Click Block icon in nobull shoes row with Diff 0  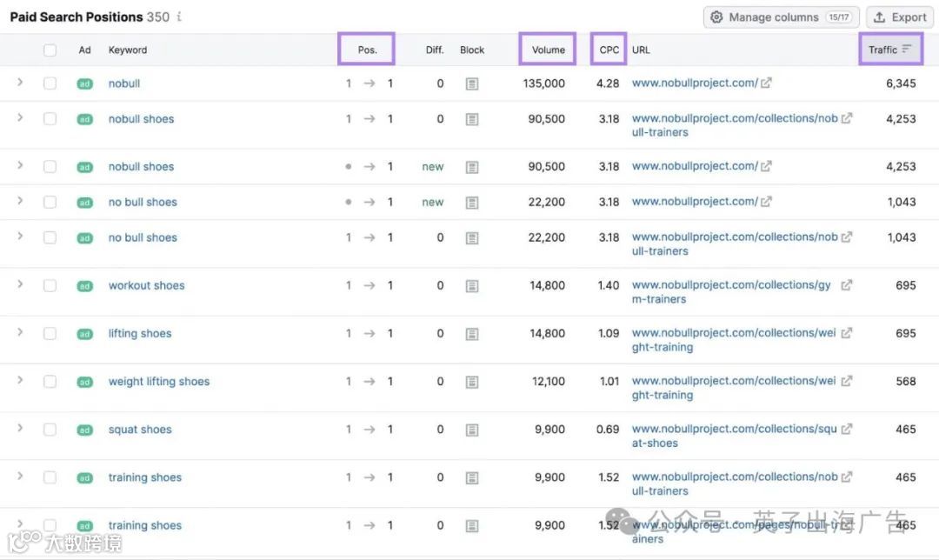pyautogui.click(x=472, y=120)
